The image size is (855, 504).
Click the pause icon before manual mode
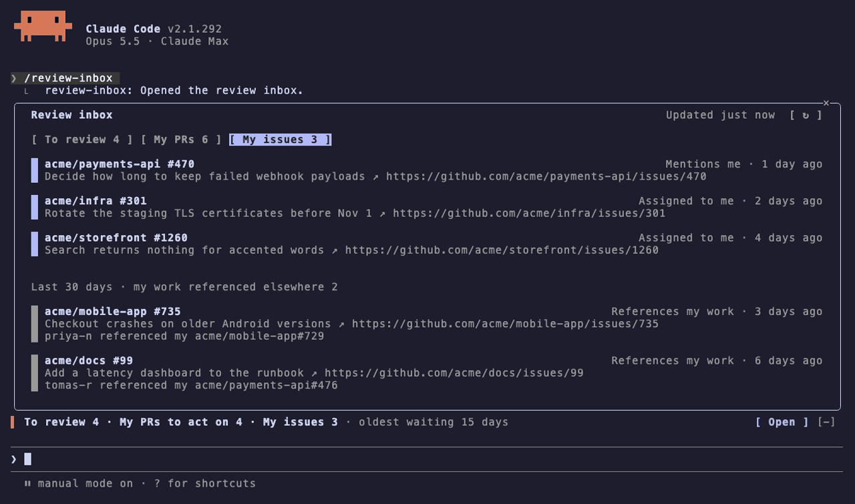pyautogui.click(x=27, y=483)
